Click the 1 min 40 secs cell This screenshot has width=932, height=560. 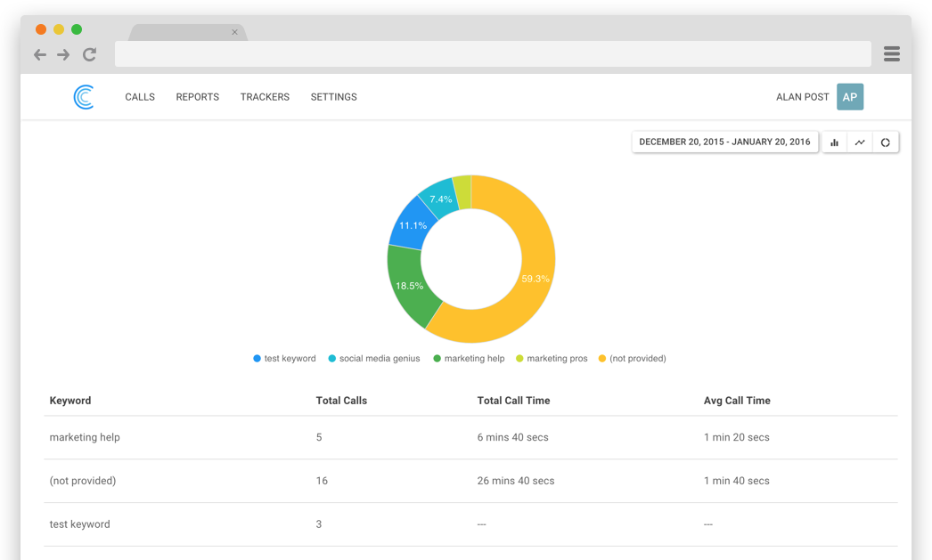[737, 481]
